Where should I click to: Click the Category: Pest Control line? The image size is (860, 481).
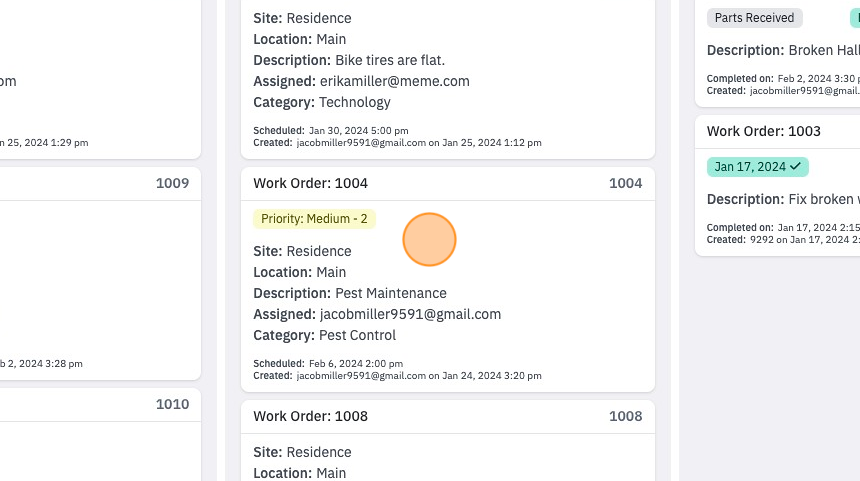324,335
